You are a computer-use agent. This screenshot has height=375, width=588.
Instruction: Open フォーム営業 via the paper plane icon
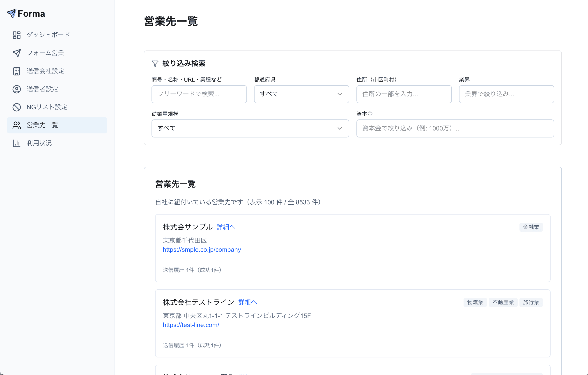tap(16, 53)
